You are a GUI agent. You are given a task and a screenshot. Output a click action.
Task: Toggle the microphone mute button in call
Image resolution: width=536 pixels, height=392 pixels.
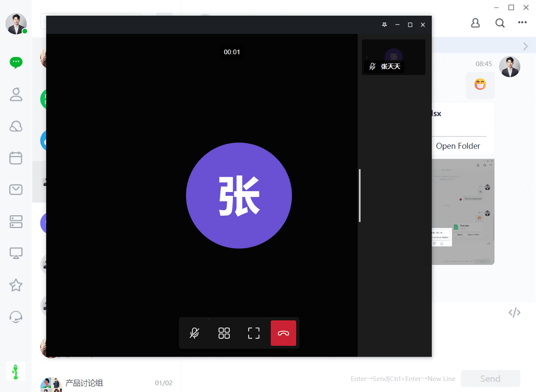point(194,333)
